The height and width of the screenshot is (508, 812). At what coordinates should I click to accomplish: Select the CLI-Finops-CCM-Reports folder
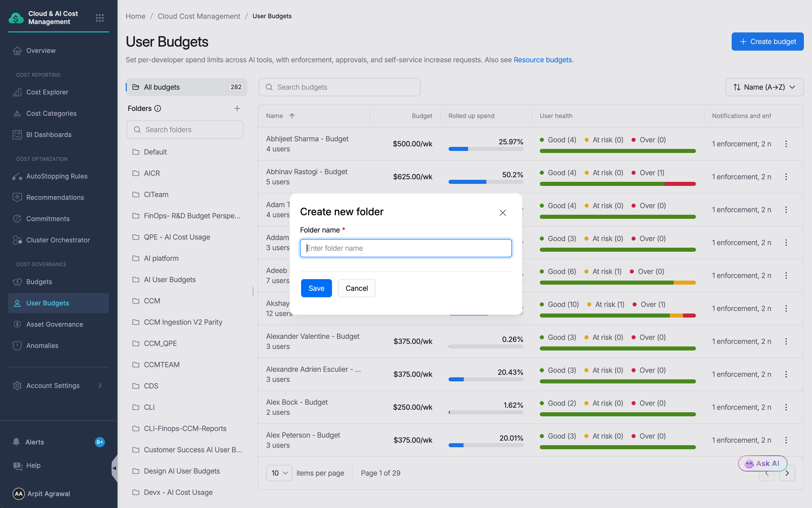[185, 428]
